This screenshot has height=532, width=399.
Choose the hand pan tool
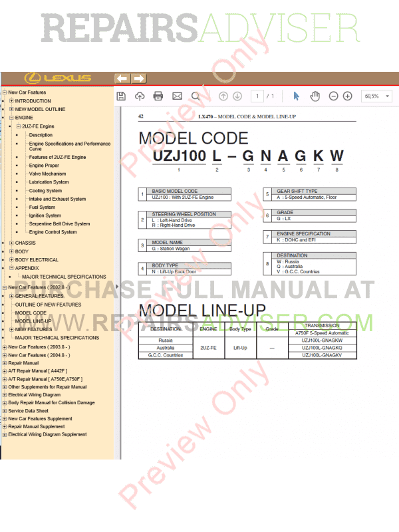point(315,96)
